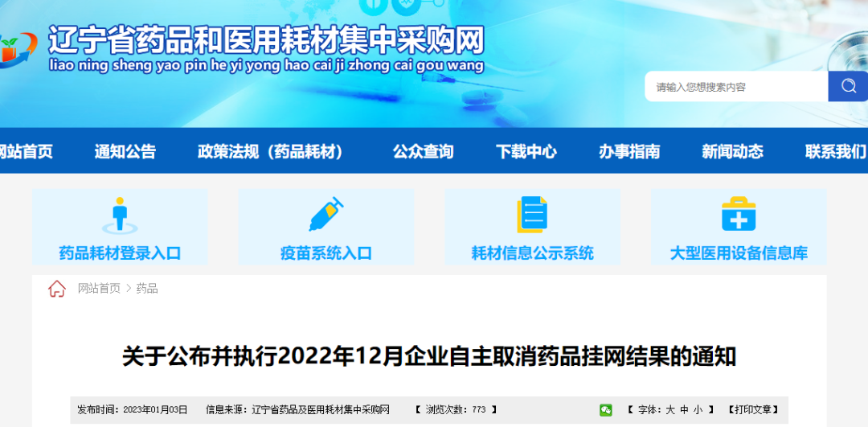Focus the search input field
The width and height of the screenshot is (868, 427).
[736, 86]
